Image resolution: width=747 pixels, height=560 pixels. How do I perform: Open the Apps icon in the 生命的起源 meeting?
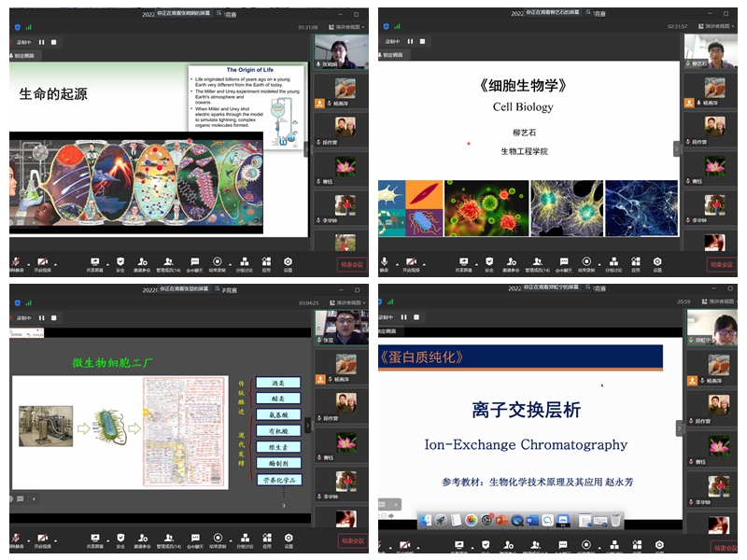(265, 262)
